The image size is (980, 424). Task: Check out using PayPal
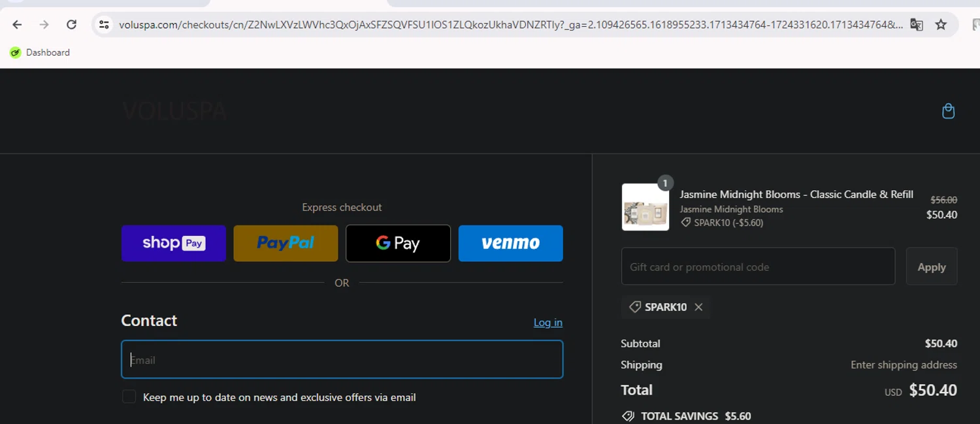coord(286,243)
